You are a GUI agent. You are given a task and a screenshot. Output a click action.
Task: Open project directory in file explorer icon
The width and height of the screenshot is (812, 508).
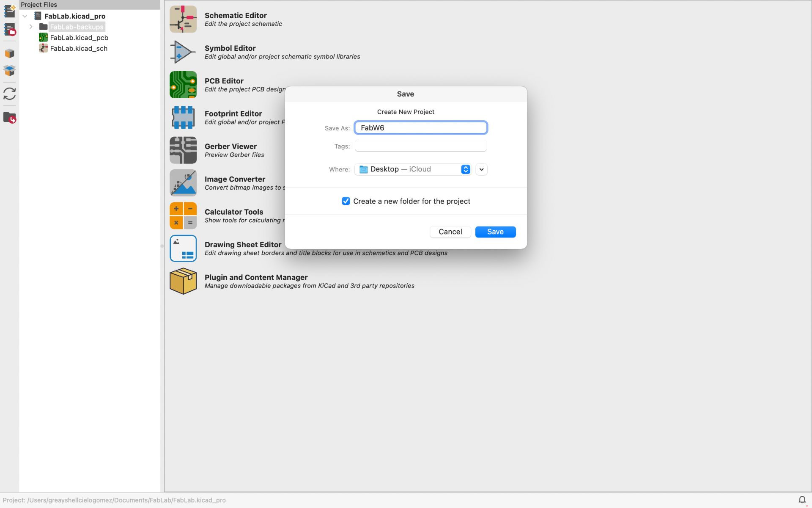point(9,118)
